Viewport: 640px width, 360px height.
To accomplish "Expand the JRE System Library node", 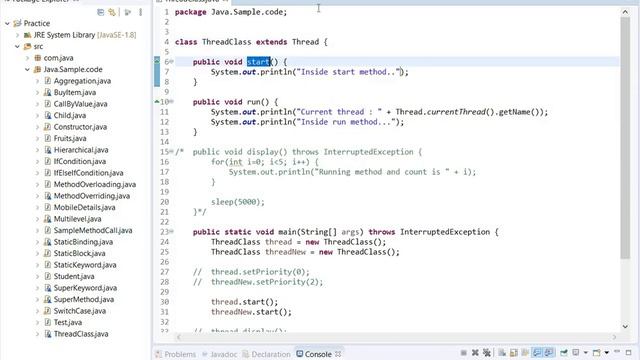I will click(x=17, y=35).
